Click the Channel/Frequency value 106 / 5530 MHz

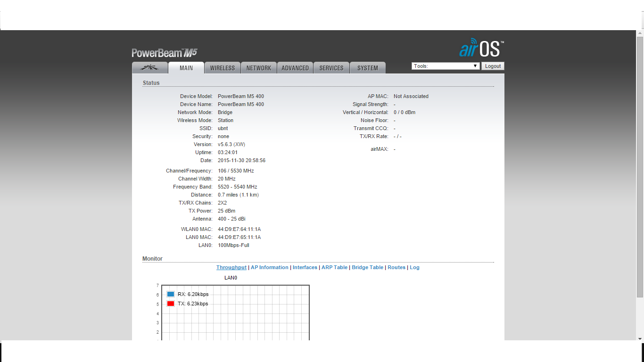[236, 171]
